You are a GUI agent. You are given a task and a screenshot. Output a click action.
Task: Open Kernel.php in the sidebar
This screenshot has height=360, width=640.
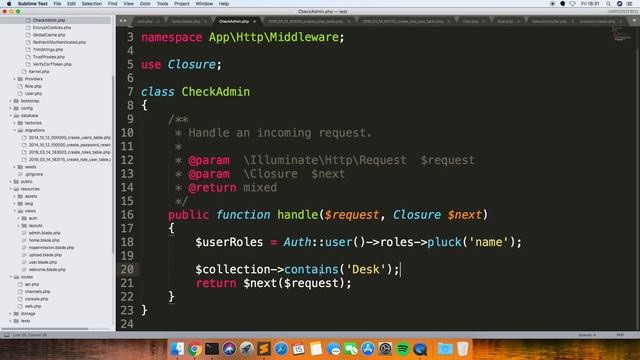pos(39,71)
